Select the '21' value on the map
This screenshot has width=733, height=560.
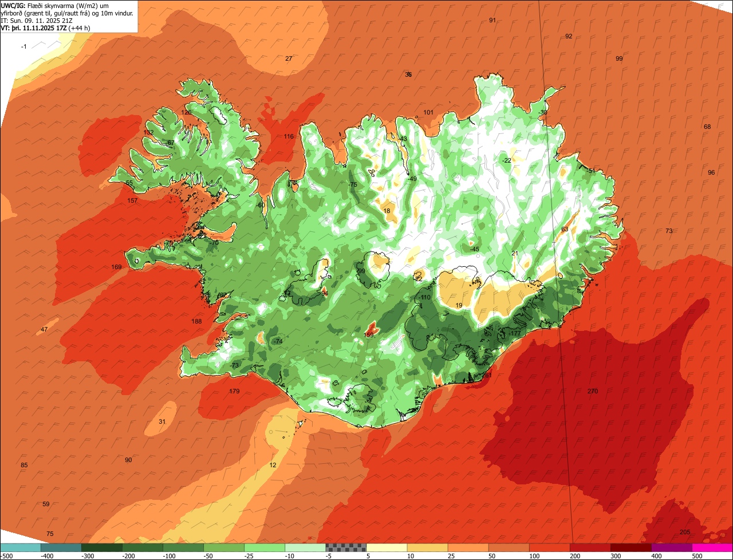coord(515,253)
